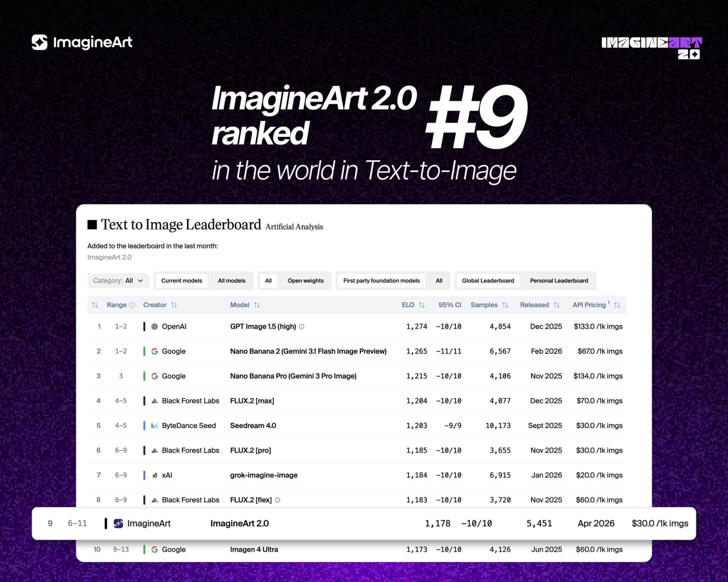Viewport: 728px width, 582px height.
Task: Click the Text to Image Leaderboard heading
Action: 181,225
